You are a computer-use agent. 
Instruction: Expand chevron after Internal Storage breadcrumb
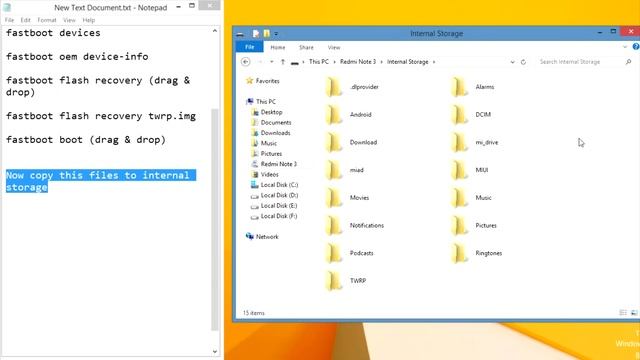434,62
